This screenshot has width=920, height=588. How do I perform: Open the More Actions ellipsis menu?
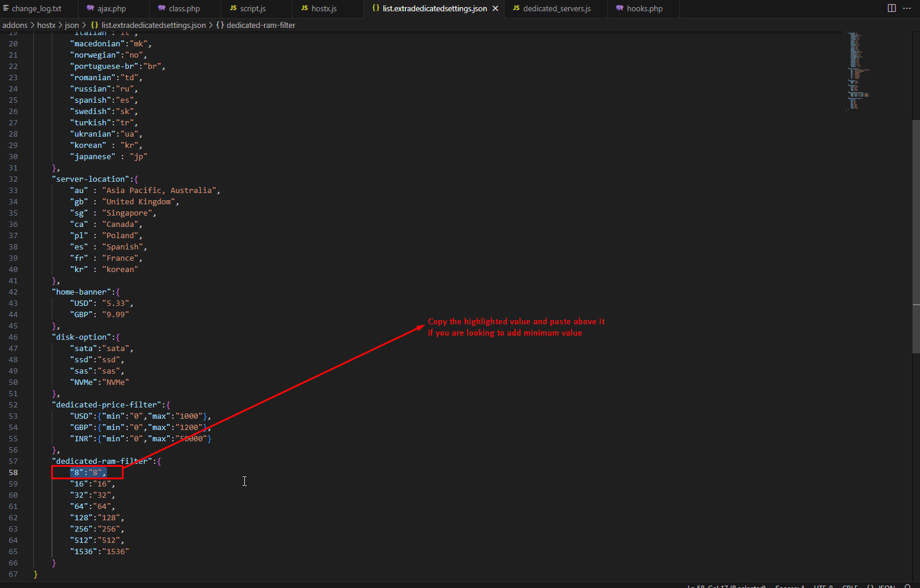pyautogui.click(x=907, y=8)
